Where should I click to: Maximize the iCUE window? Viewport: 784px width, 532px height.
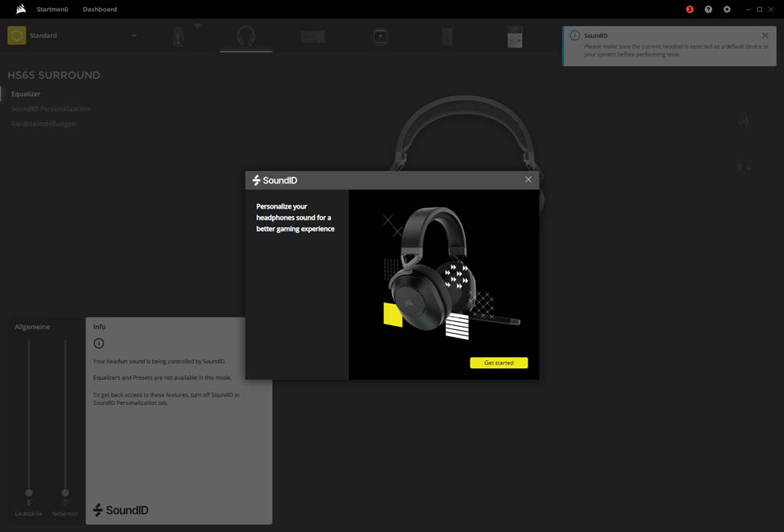[x=760, y=9]
